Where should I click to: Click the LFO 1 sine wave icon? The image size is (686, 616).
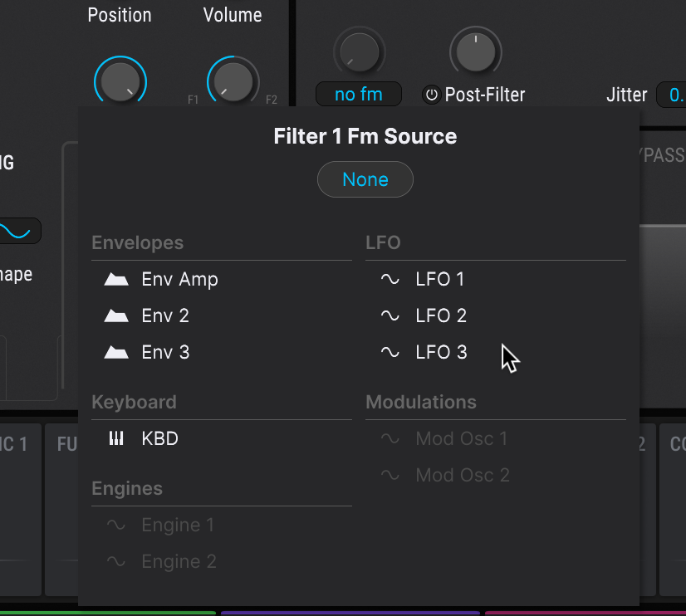tap(390, 280)
